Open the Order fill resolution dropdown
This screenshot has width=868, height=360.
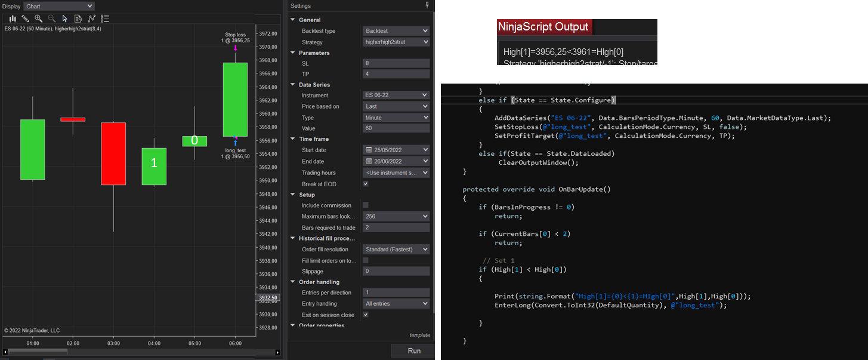pyautogui.click(x=396, y=250)
